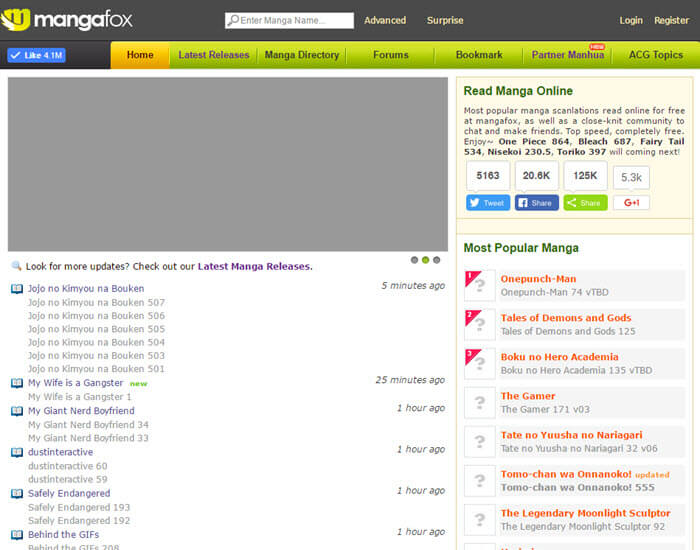Screen dimensions: 700x550
Task: Focus the Enter Manga Name search field
Action: 289,21
